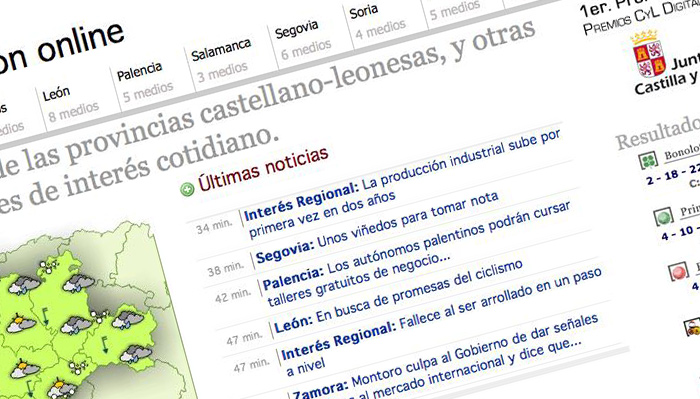
Task: Open the Salamanca 3 medios tab
Action: pos(222,61)
